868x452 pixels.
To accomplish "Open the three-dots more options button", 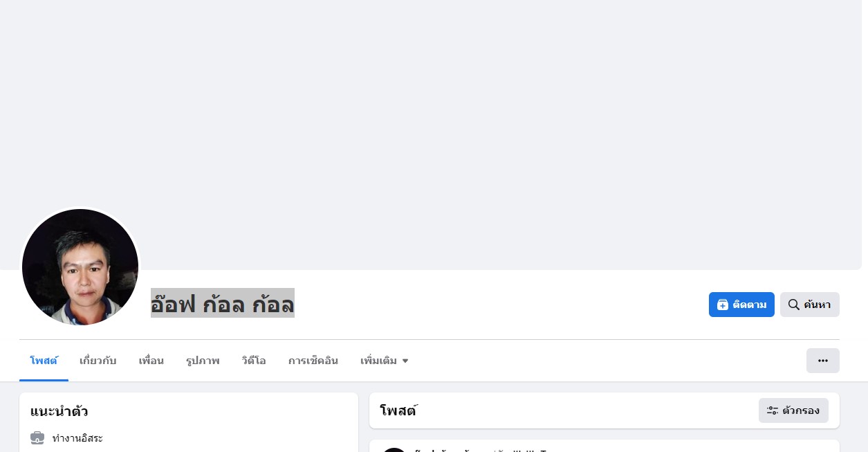I will [x=823, y=361].
